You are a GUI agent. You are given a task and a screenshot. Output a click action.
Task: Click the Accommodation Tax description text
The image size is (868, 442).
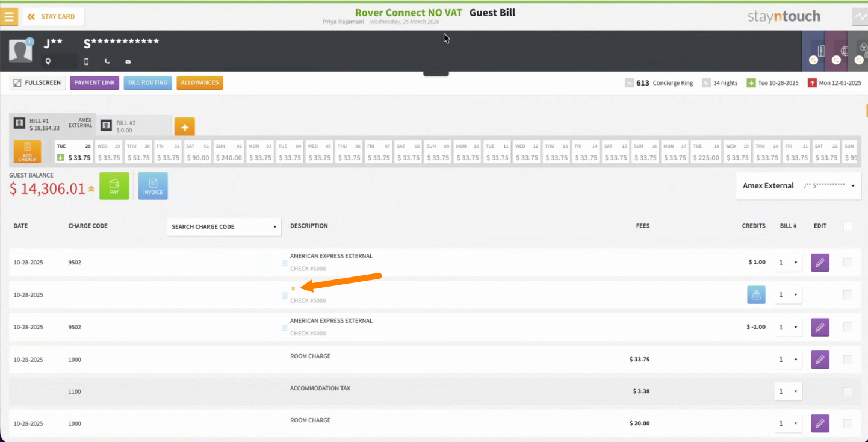click(x=320, y=388)
